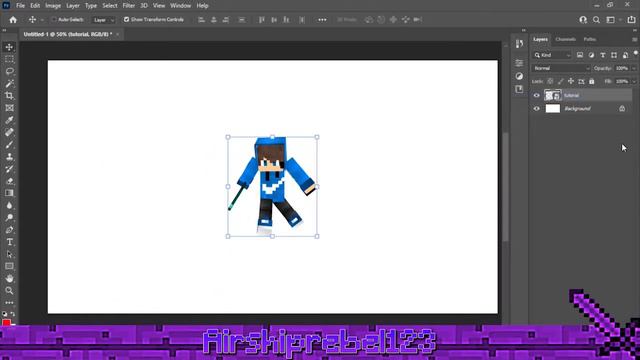This screenshot has height=360, width=640.
Task: Select the Eraser tool
Action: click(x=9, y=181)
